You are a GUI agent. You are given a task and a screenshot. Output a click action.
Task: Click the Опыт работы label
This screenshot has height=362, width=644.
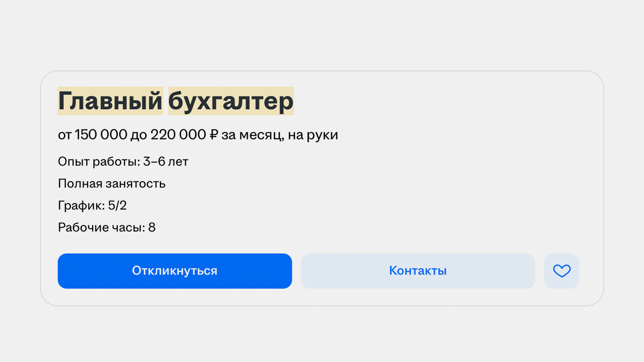point(99,162)
